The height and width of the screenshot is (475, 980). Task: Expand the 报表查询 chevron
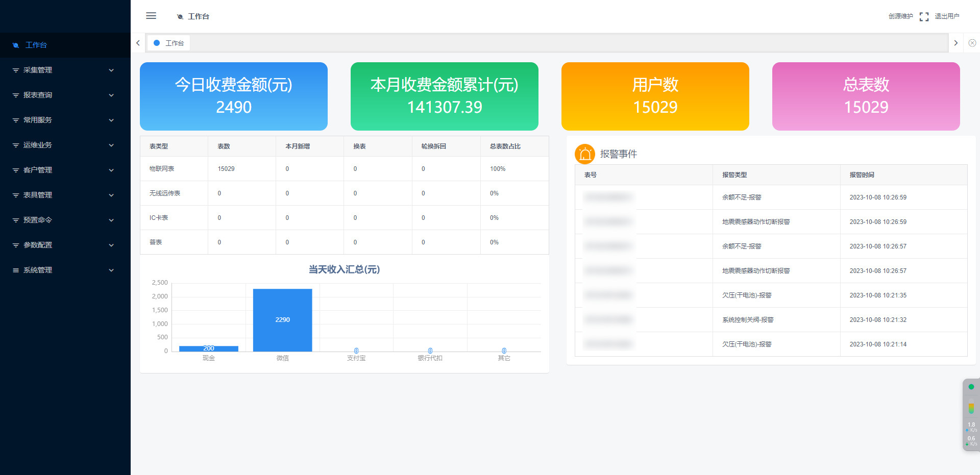click(111, 95)
